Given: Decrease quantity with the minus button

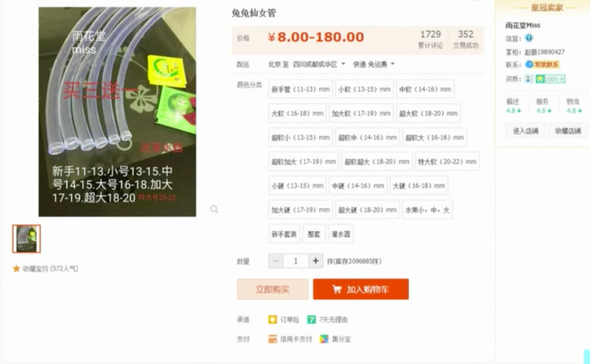Looking at the screenshot, I should 276,261.
